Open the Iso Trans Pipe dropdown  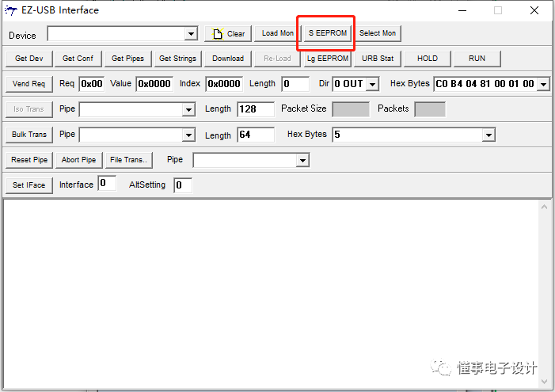189,109
